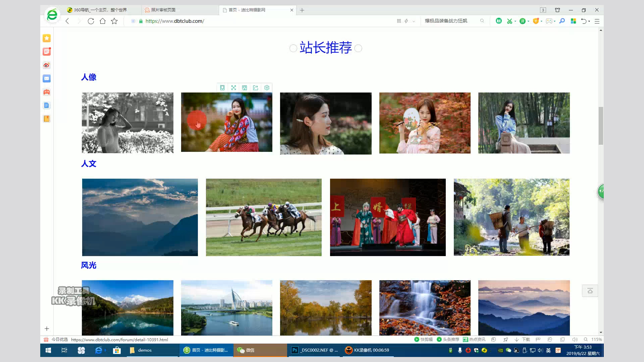Viewport: 644px width, 362px height.
Task: Switch to the 照片审核页面 tab
Action: coord(163,10)
